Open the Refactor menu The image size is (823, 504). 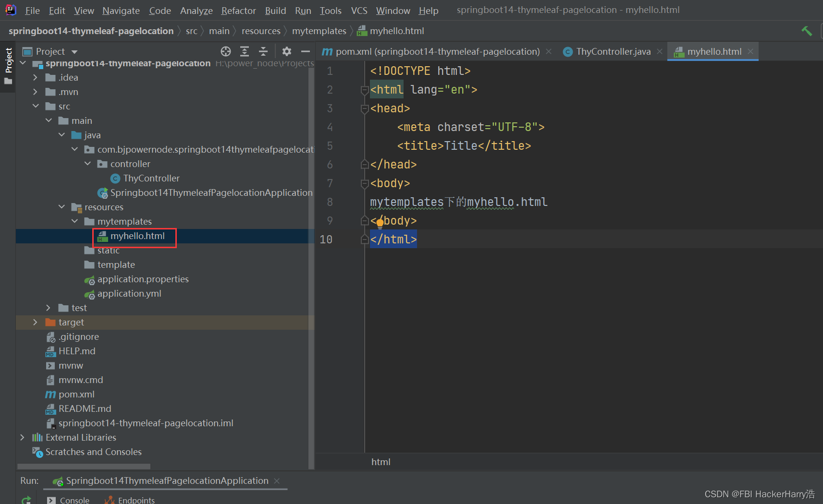coord(238,11)
